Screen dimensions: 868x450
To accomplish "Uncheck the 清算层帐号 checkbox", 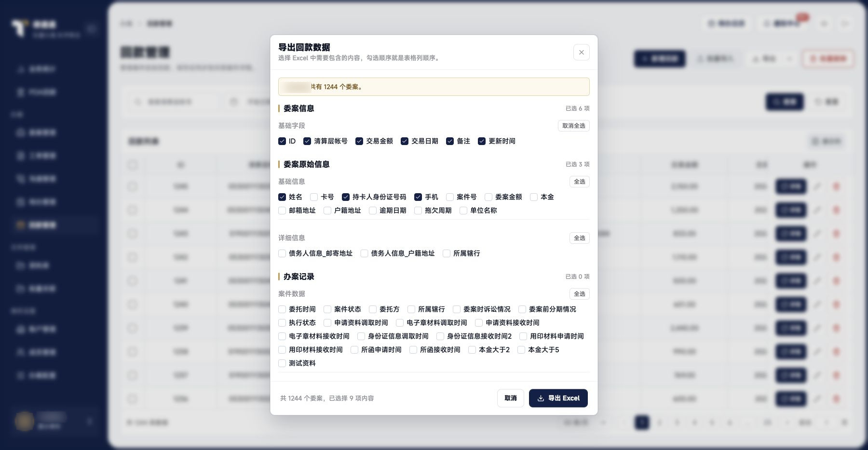I will (307, 141).
